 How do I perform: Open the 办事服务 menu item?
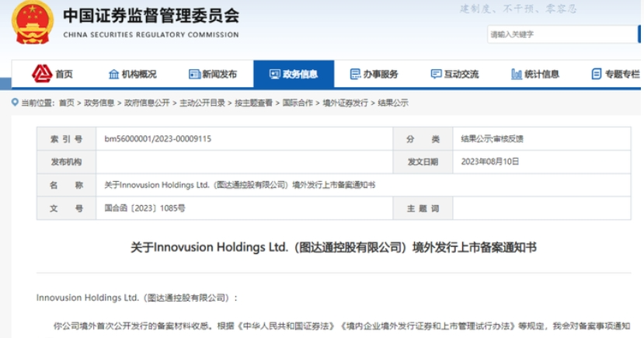pos(374,74)
